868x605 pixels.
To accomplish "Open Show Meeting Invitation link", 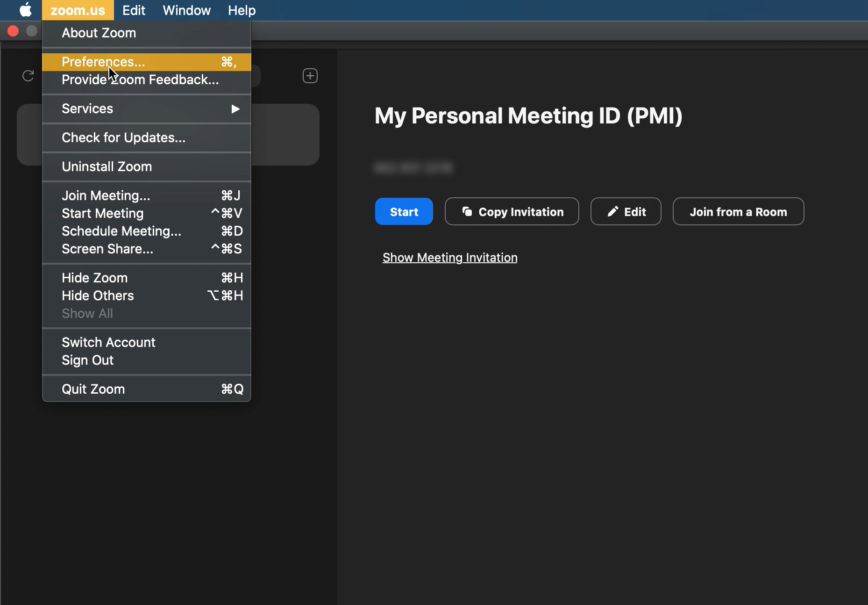I will (450, 258).
